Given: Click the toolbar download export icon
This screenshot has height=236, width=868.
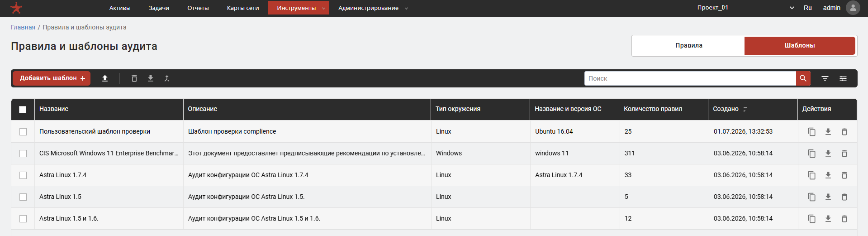Looking at the screenshot, I should (x=151, y=78).
